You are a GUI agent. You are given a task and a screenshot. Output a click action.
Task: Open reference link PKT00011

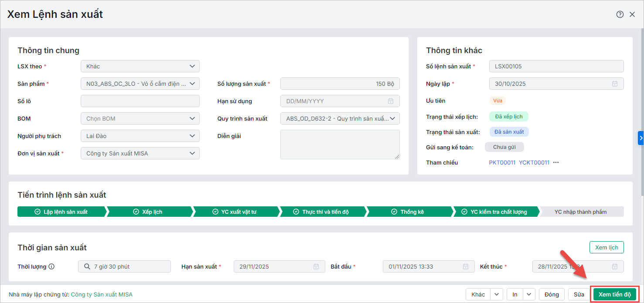pyautogui.click(x=502, y=162)
